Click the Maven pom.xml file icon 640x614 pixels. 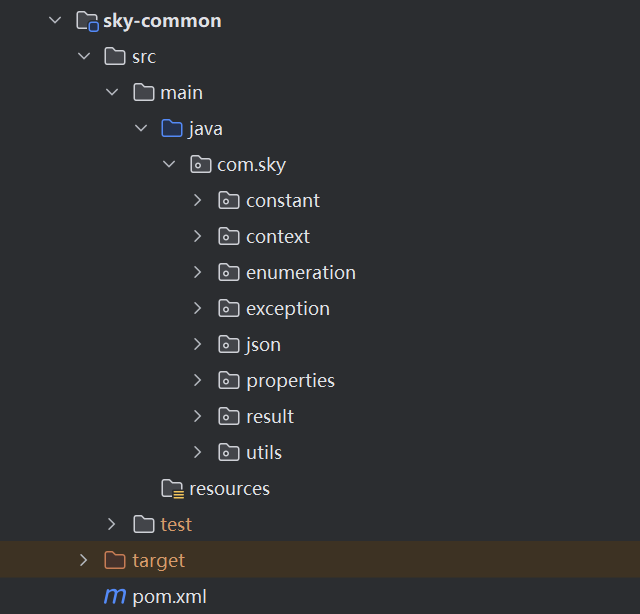[115, 596]
